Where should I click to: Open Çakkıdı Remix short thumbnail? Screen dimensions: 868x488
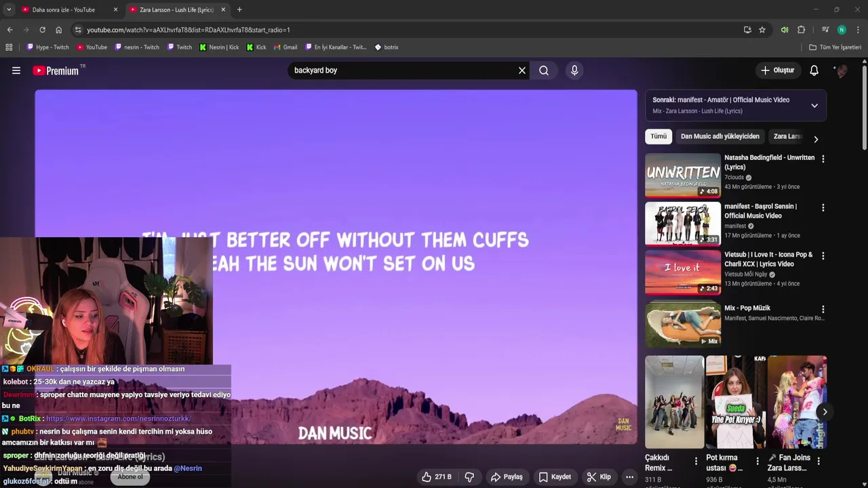pos(675,402)
